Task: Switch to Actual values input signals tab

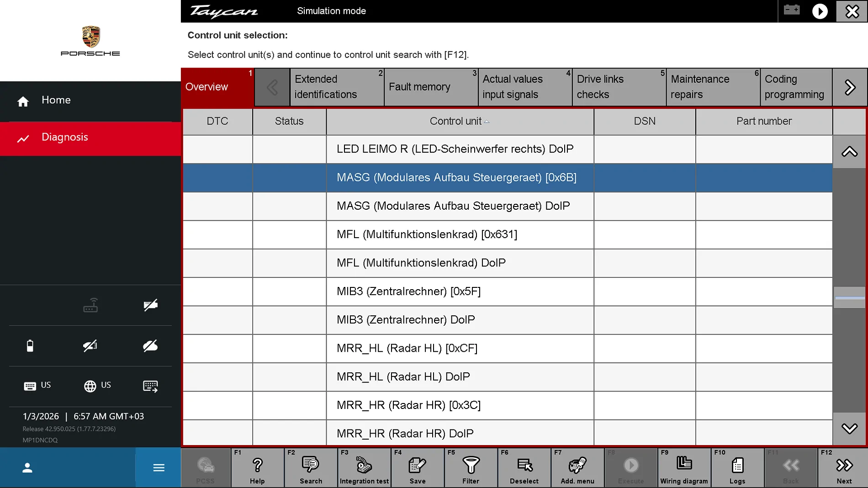Action: pos(525,87)
